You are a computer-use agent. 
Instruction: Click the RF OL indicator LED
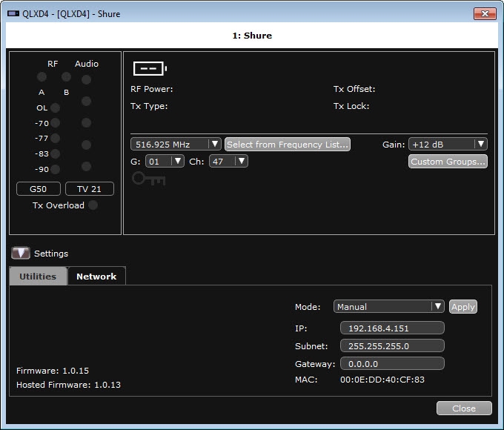[55, 108]
